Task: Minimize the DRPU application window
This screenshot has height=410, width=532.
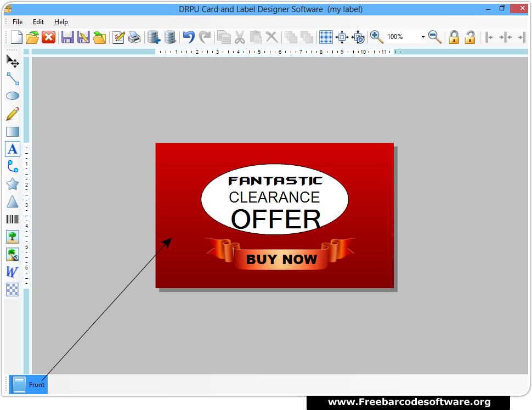Action: tap(488, 8)
